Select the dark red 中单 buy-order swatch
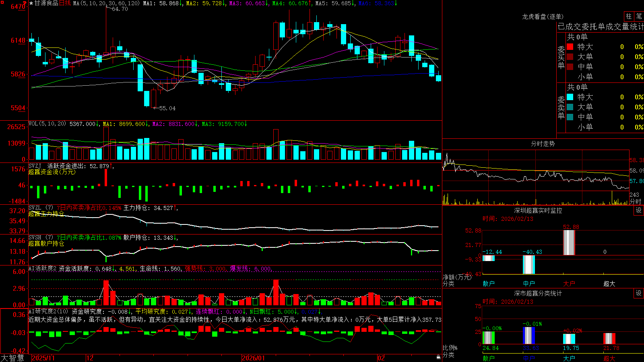Screen dimensions: 644x362 [x=570, y=67]
